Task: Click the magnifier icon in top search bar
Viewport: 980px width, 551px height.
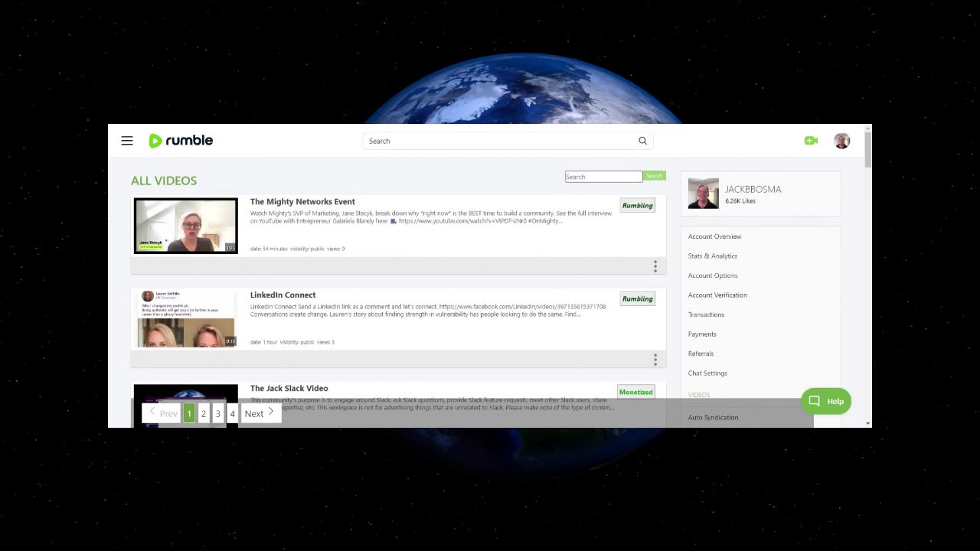Action: pos(642,141)
